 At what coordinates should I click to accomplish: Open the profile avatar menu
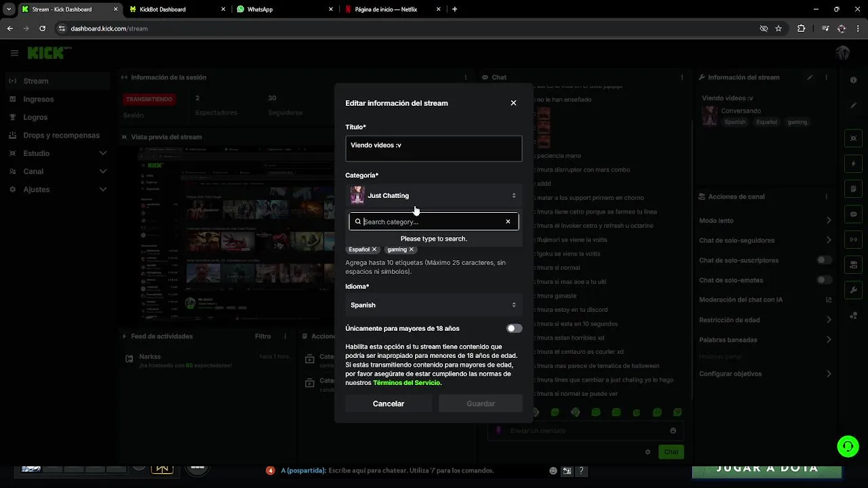[x=843, y=53]
